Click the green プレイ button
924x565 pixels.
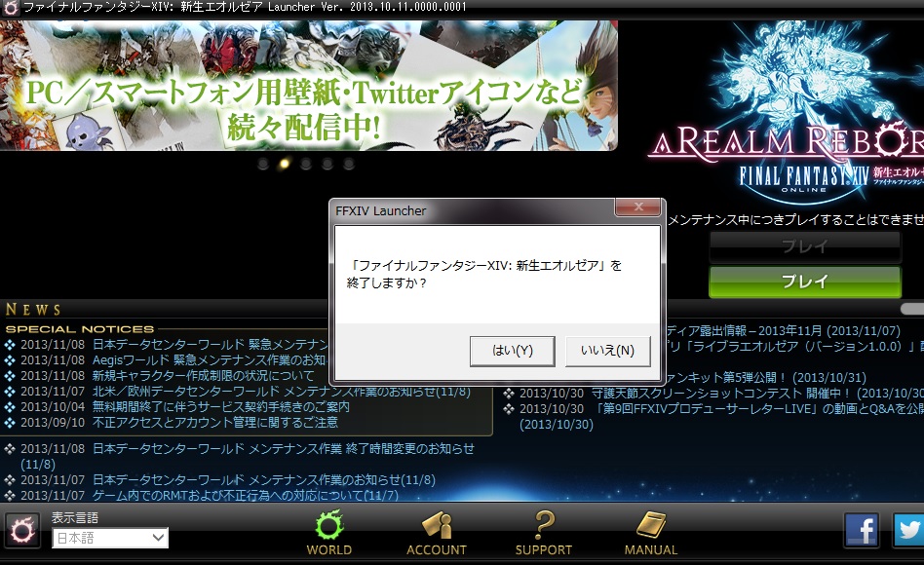coord(805,282)
